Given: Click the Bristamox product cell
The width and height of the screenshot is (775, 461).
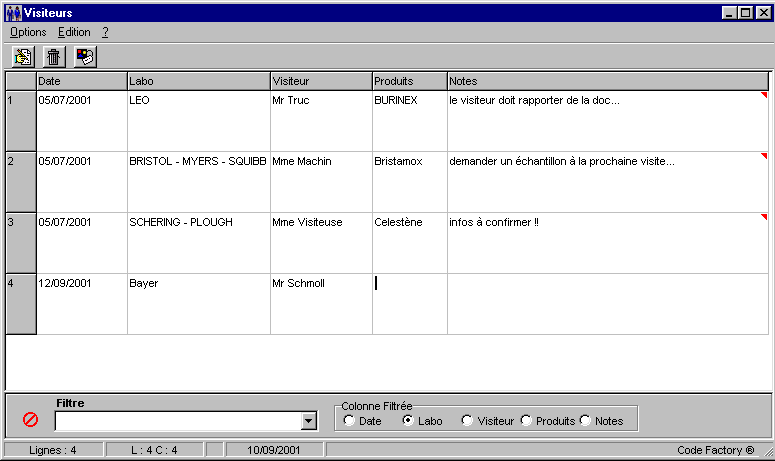Looking at the screenshot, I should click(410, 182).
